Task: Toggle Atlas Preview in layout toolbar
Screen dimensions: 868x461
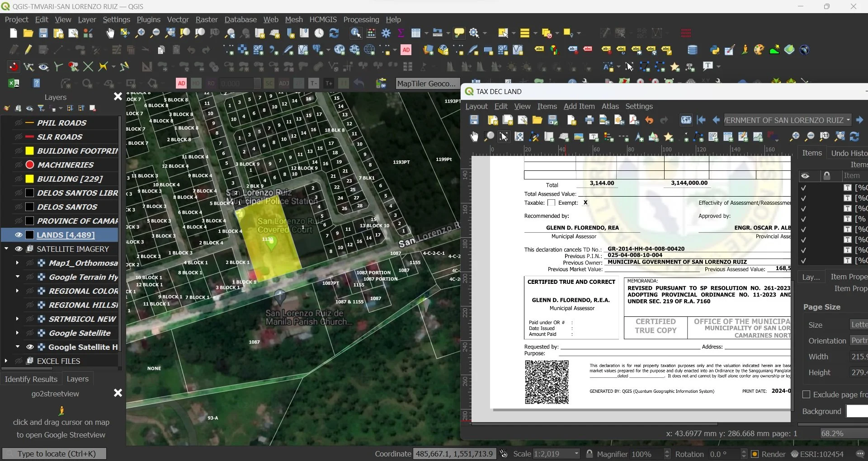Action: click(x=686, y=120)
